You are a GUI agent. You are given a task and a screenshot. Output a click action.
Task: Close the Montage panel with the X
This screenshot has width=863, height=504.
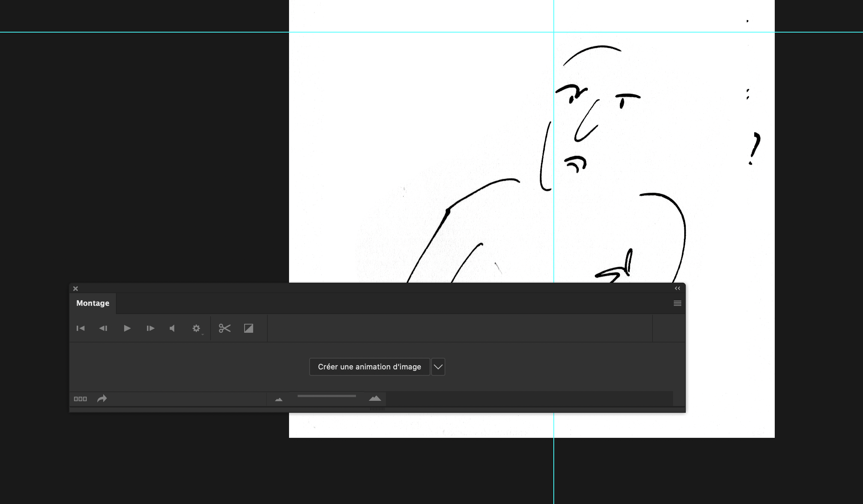(76, 288)
